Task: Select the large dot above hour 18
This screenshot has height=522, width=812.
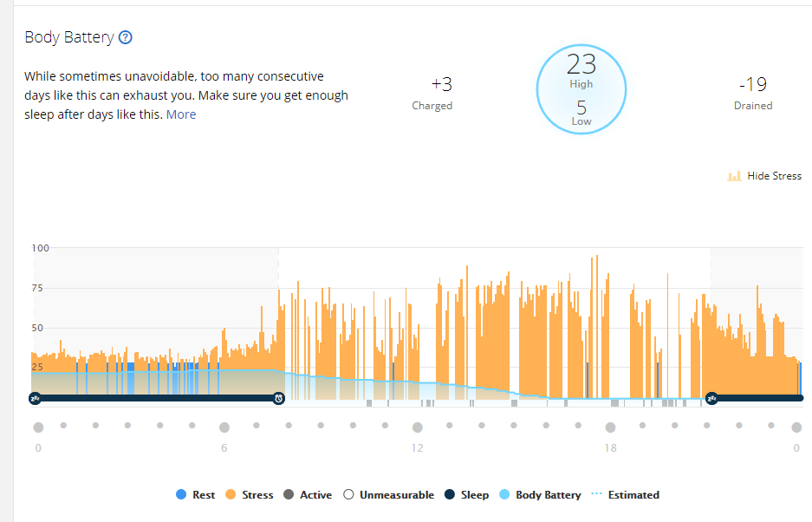Action: coord(611,427)
